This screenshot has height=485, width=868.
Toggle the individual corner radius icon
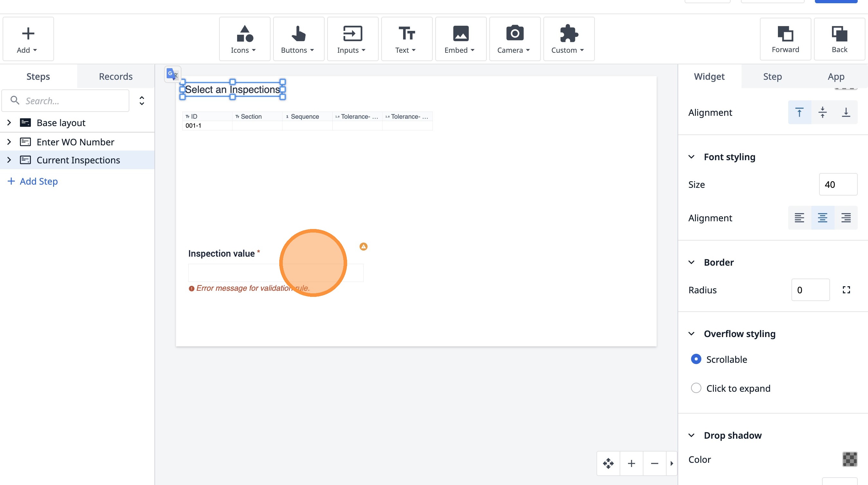[x=846, y=290]
